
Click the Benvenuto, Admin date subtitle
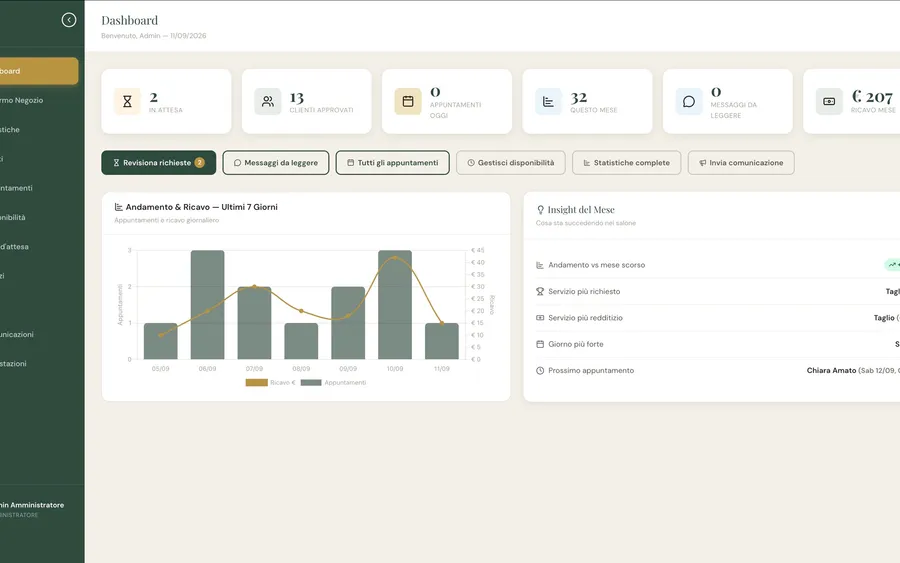[154, 36]
